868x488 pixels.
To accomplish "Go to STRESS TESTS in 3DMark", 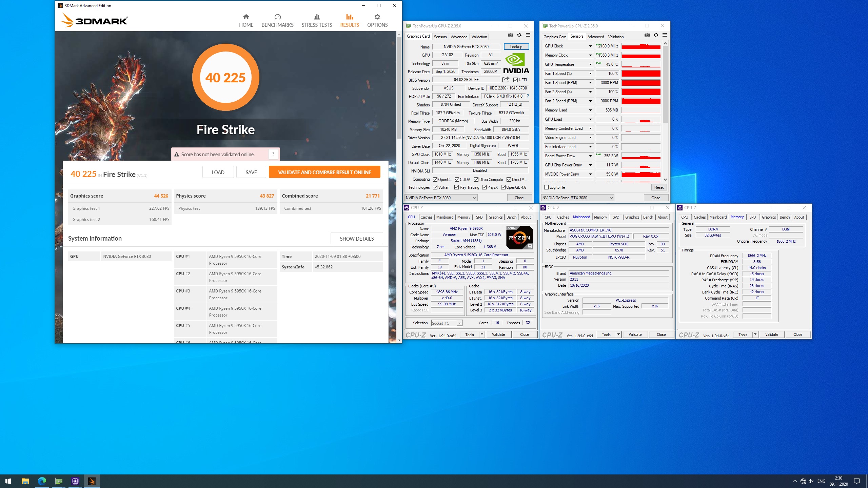I will click(x=317, y=21).
